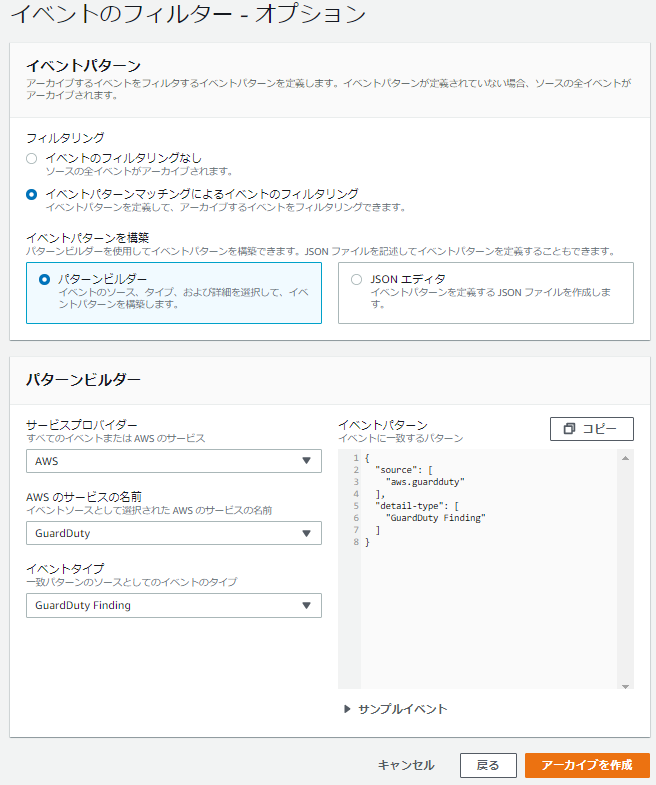
Task: Select event pattern matching filtering radio
Action: coord(32,194)
